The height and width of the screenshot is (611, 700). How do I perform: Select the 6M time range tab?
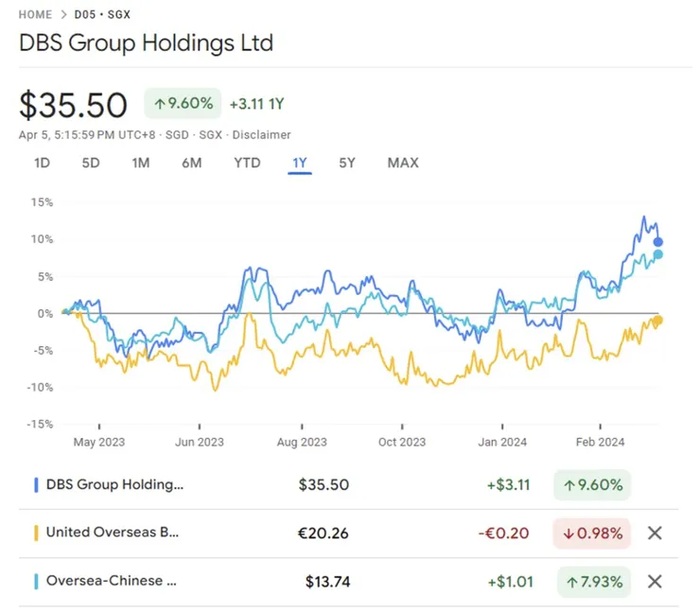click(191, 163)
